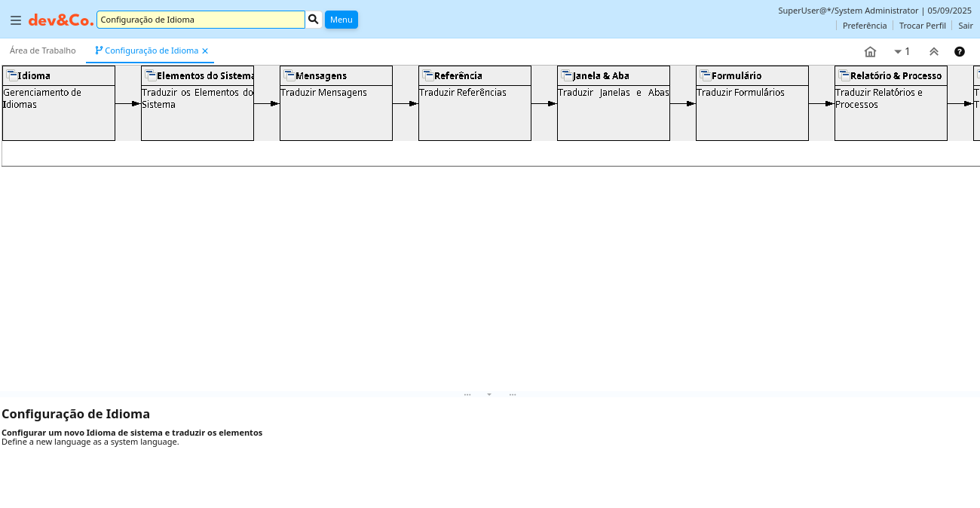Expand the open windows dropdown counter
The width and height of the screenshot is (980, 508).
[x=902, y=51]
